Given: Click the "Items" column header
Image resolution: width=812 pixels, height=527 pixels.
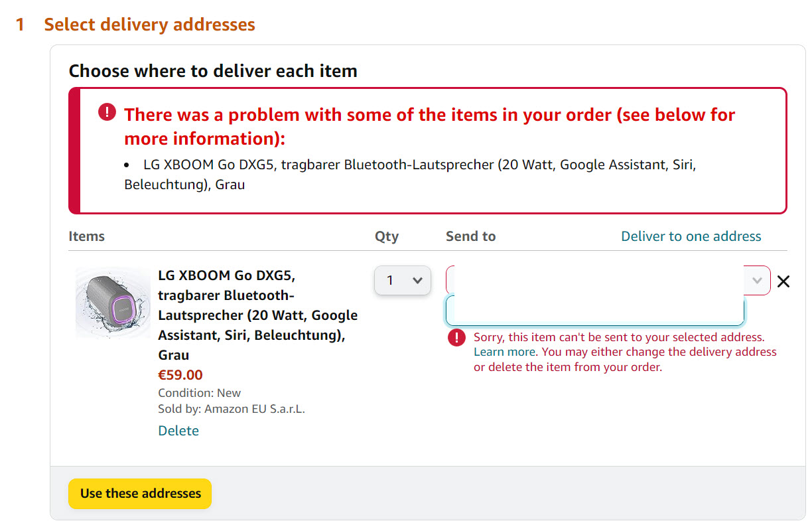Looking at the screenshot, I should [86, 236].
